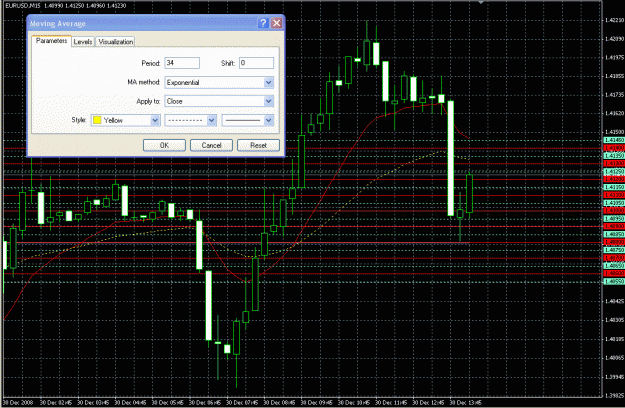This screenshot has width=625, height=408.
Task: Click the Shift input field
Action: pos(256,63)
